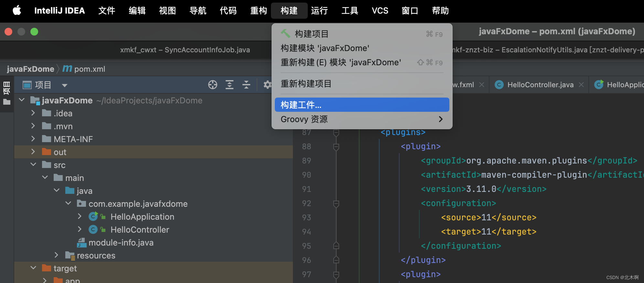Expand the .idea folder
Image resolution: width=644 pixels, height=283 pixels.
coord(33,113)
